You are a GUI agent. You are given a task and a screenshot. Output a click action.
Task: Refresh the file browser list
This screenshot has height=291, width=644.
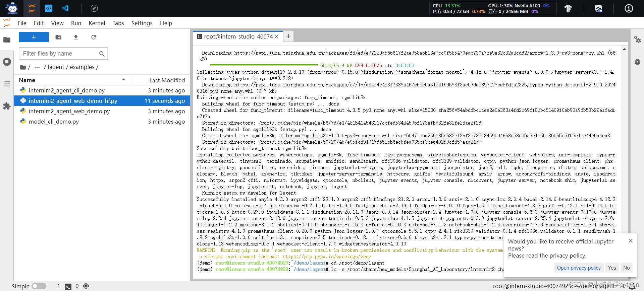(94, 37)
